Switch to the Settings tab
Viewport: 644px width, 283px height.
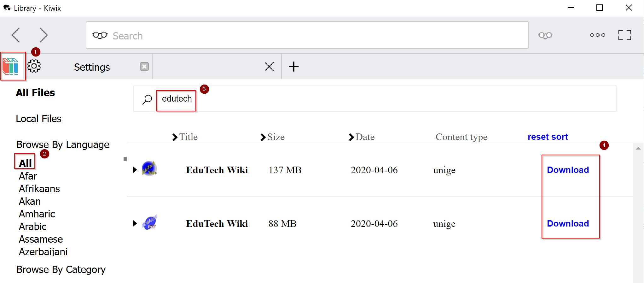click(x=92, y=67)
